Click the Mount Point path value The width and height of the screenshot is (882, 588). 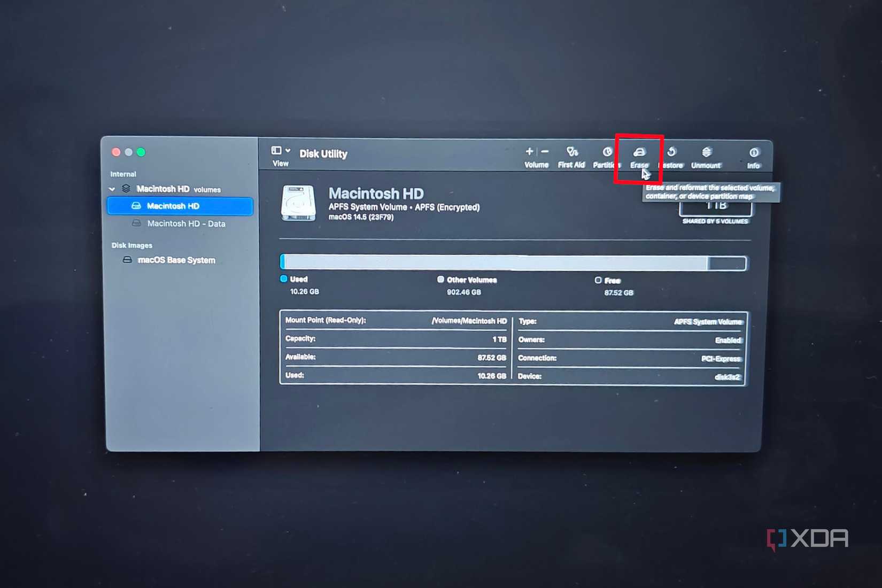pyautogui.click(x=469, y=321)
